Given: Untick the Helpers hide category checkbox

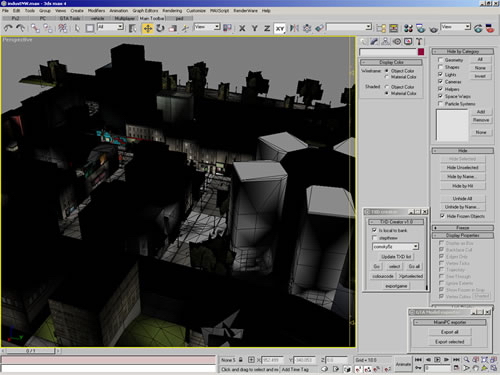Looking at the screenshot, I should (x=440, y=89).
